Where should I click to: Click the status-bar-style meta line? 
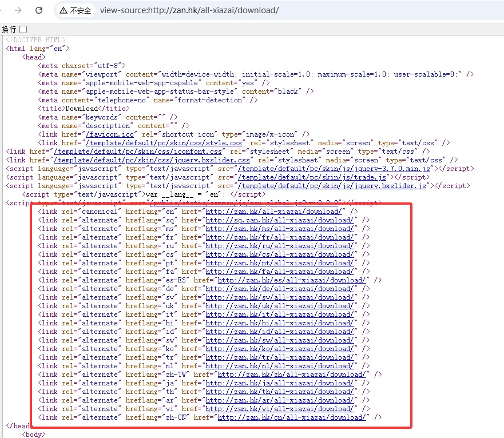tap(176, 91)
